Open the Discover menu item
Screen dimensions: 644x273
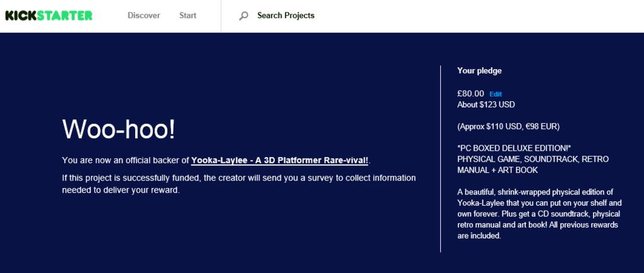click(143, 16)
